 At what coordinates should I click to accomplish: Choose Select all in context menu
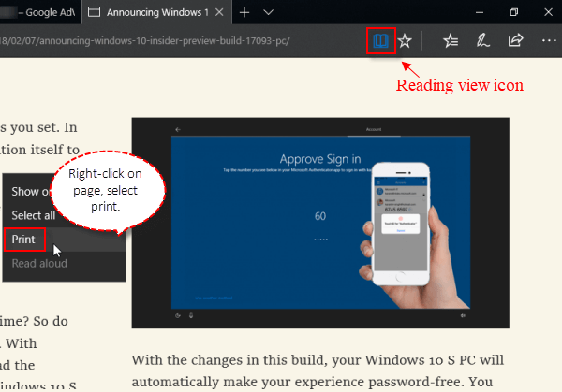click(x=65, y=215)
